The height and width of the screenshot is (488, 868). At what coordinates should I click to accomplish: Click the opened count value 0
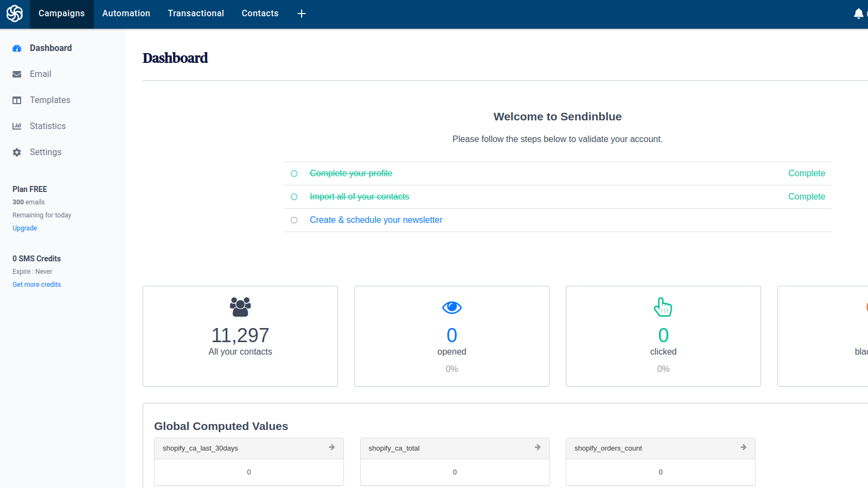point(452,336)
